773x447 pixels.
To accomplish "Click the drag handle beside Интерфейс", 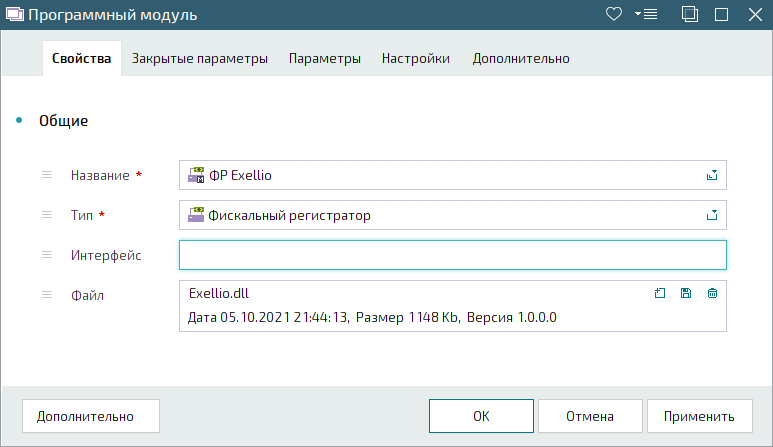I will pos(47,255).
